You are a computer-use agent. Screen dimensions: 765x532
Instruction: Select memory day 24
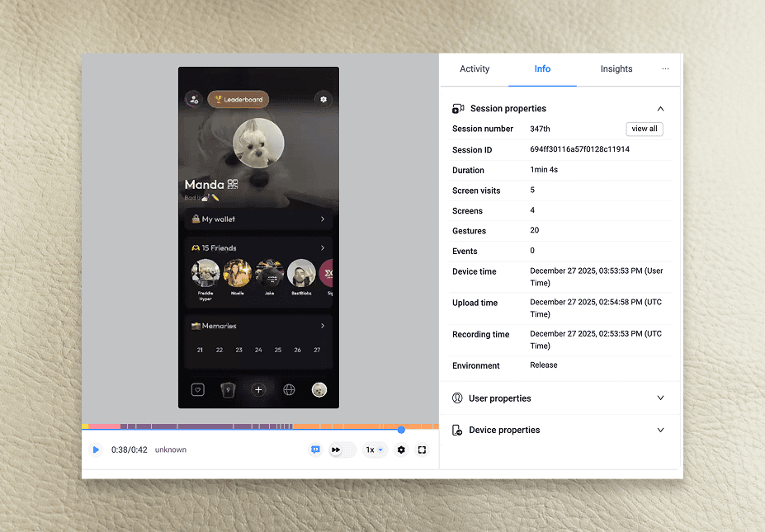pyautogui.click(x=258, y=350)
